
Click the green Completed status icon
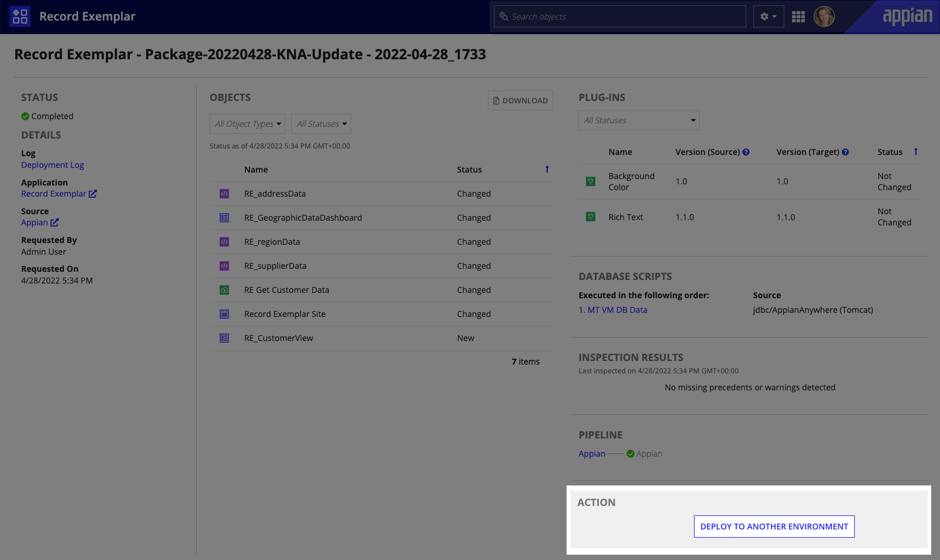(x=25, y=116)
